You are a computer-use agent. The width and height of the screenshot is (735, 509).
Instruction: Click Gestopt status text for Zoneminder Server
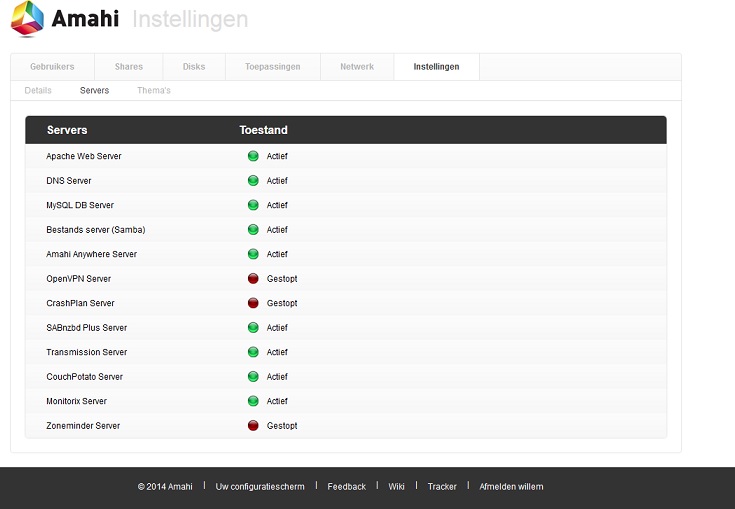(x=282, y=426)
